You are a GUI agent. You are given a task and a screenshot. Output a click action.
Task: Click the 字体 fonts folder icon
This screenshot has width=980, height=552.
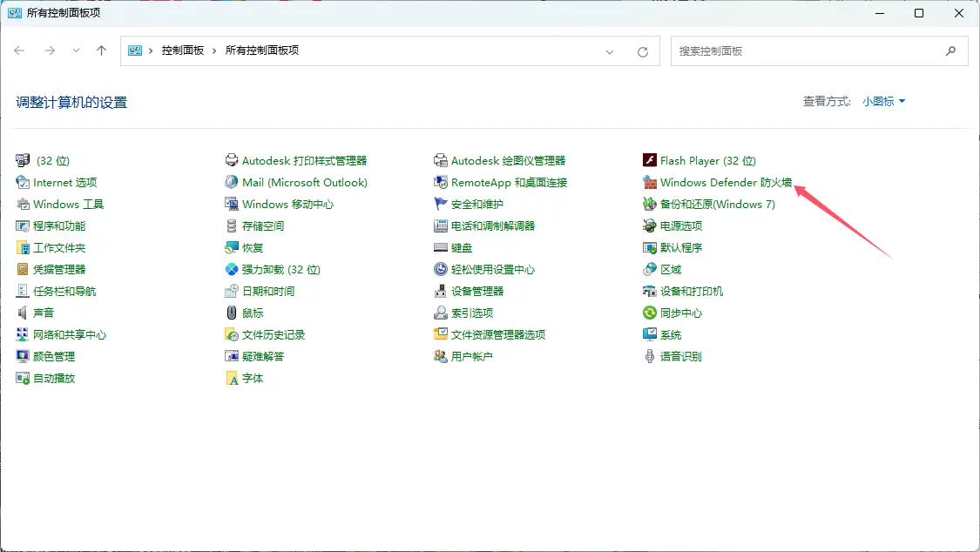click(x=231, y=379)
